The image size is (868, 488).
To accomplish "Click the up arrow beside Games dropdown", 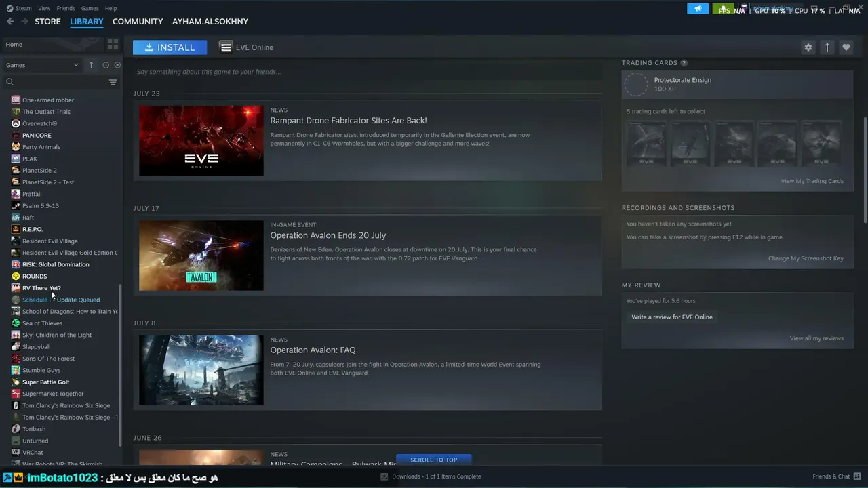I will 91,65.
